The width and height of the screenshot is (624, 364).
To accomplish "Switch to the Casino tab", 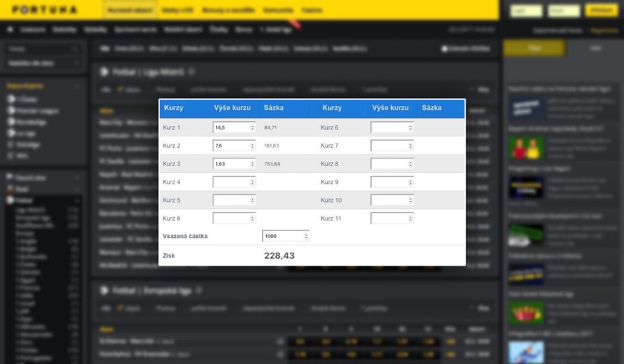I will pos(312,10).
